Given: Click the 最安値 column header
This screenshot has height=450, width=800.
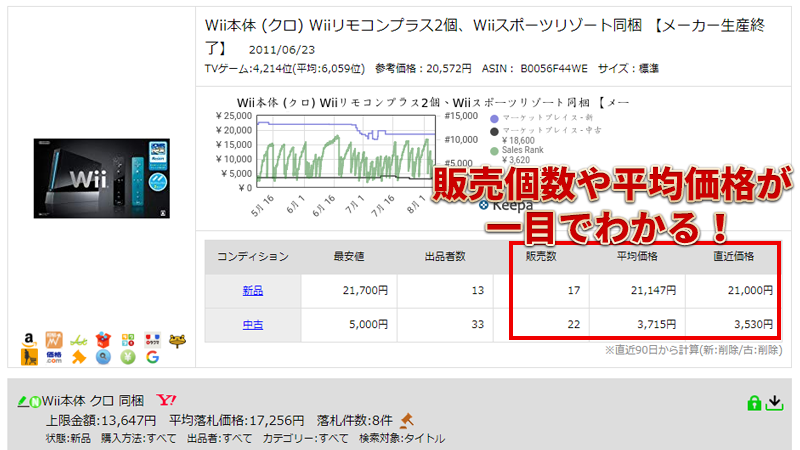Looking at the screenshot, I should tap(349, 257).
